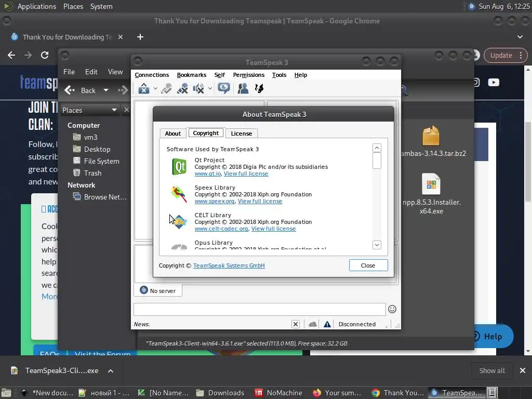This screenshot has width=532, height=399.
Task: Open the Connections menu
Action: tap(152, 75)
